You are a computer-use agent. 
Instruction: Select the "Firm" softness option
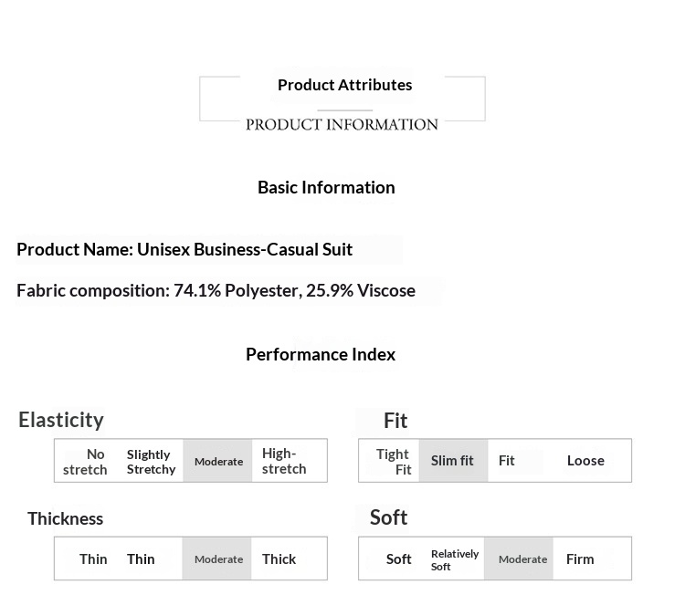point(580,559)
